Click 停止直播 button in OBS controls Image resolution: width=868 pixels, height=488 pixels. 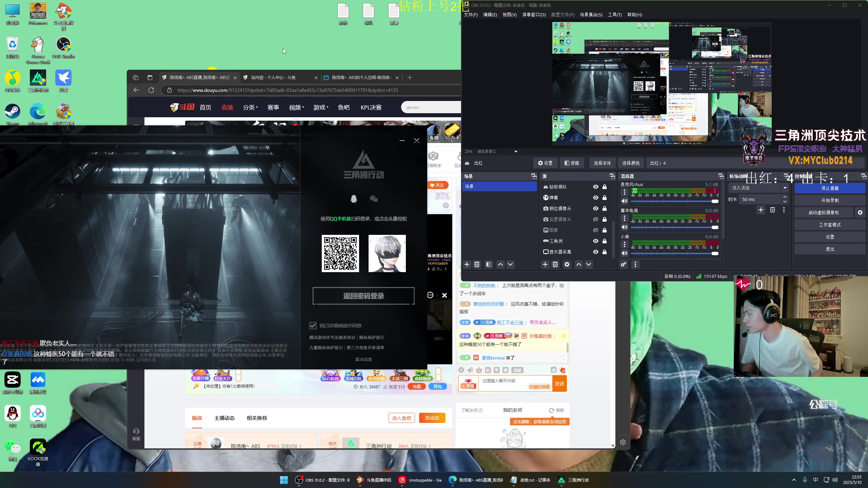click(x=830, y=188)
